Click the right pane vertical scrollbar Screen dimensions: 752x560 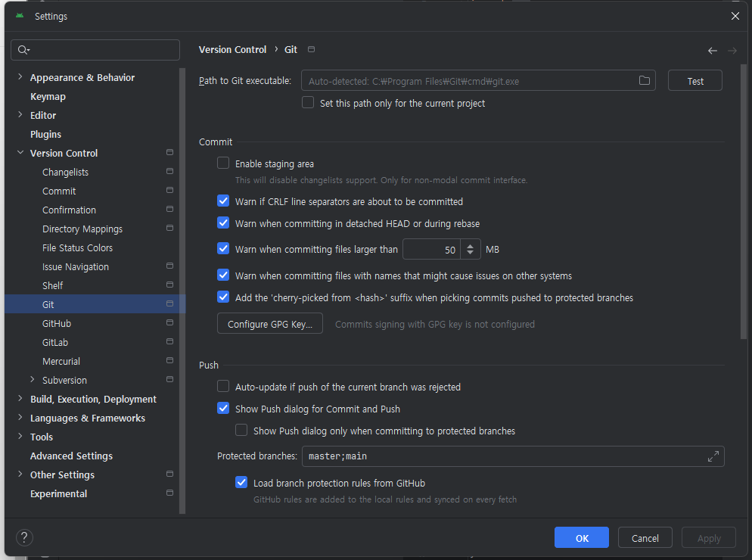(x=744, y=201)
